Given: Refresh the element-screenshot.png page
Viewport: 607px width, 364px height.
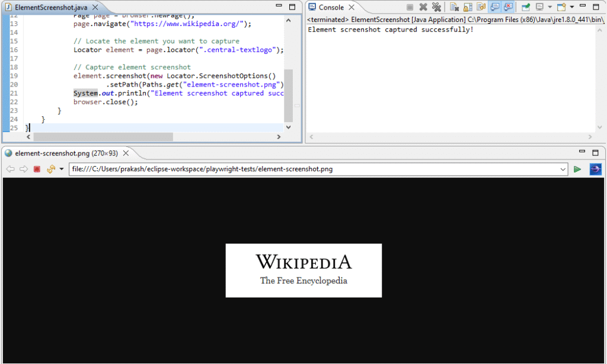Looking at the screenshot, I should 50,169.
